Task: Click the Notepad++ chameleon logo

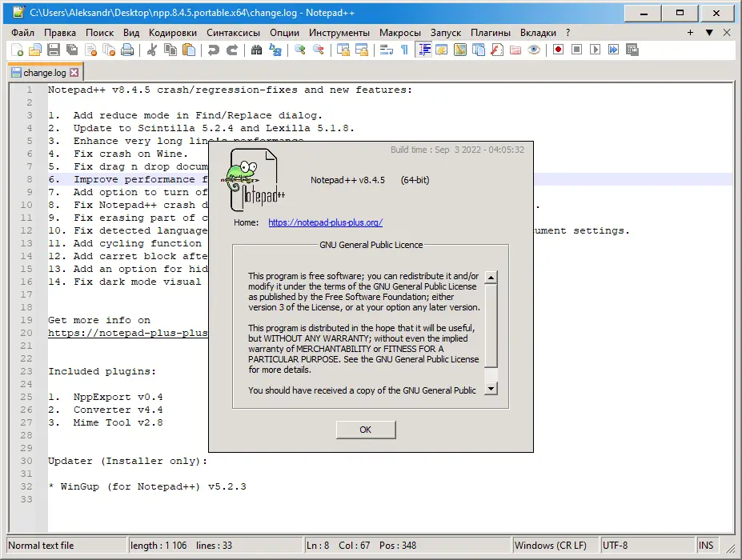Action: tap(252, 180)
